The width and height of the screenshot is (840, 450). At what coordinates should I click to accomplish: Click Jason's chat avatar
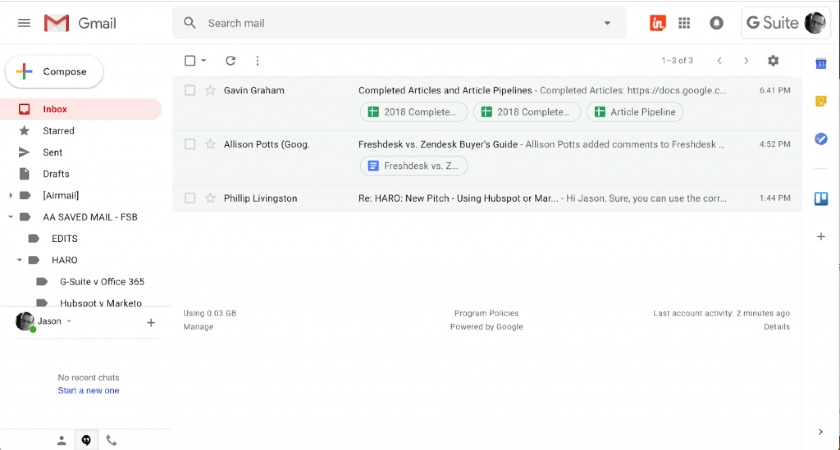[x=25, y=321]
